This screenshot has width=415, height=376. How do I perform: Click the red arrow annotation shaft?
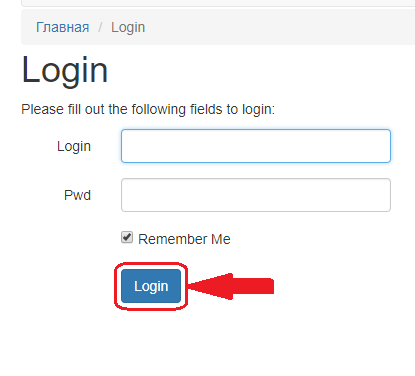pyautogui.click(x=253, y=286)
